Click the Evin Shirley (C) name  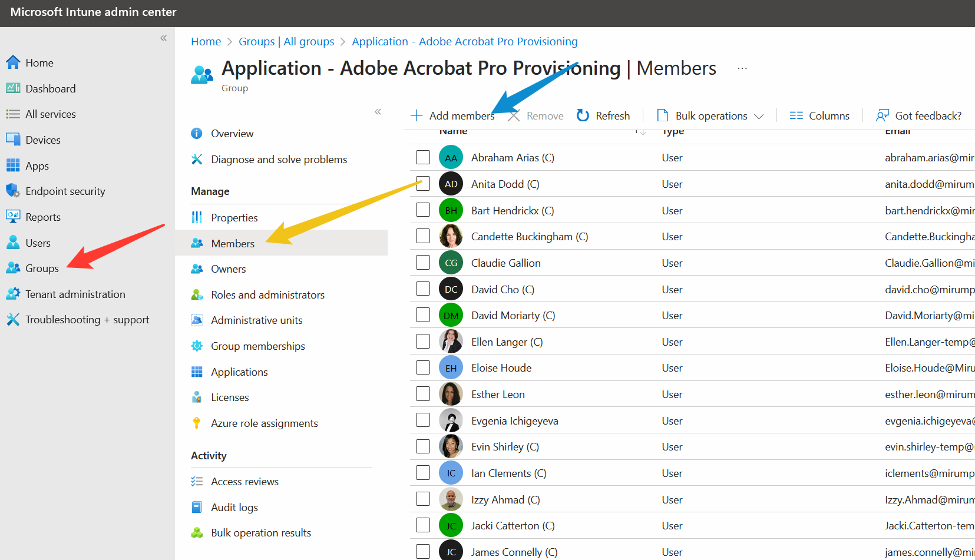tap(505, 446)
